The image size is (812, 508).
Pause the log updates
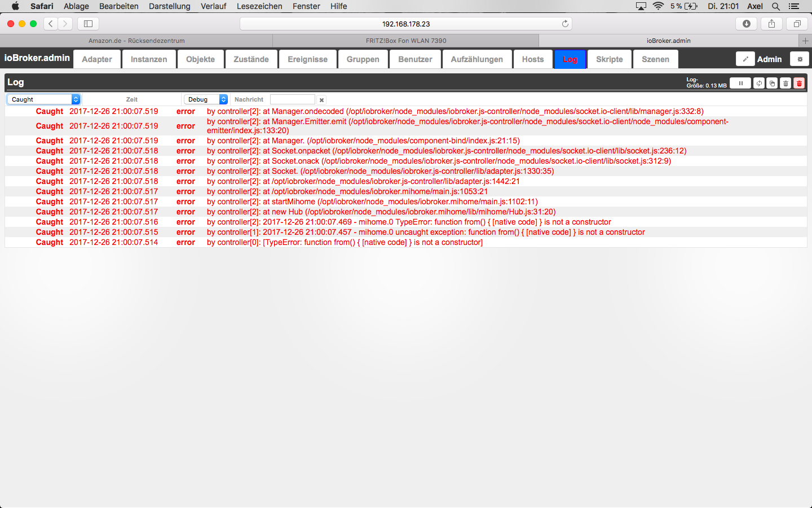point(740,83)
